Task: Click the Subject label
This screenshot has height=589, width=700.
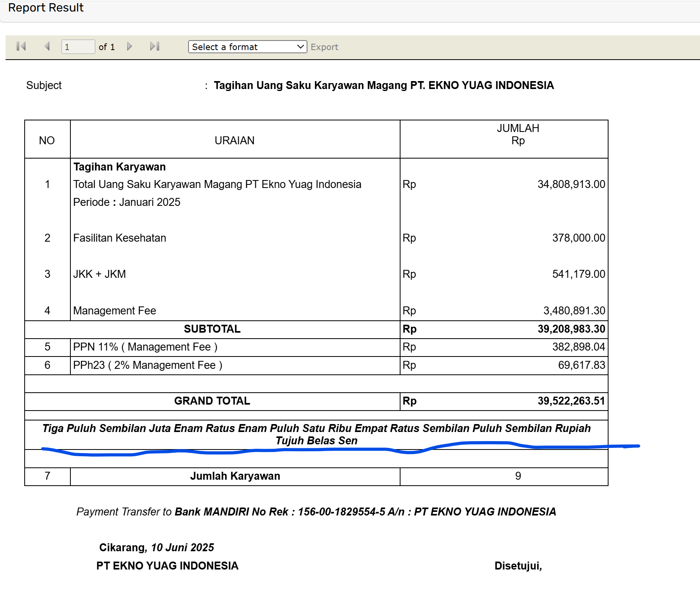Action: pyautogui.click(x=44, y=85)
